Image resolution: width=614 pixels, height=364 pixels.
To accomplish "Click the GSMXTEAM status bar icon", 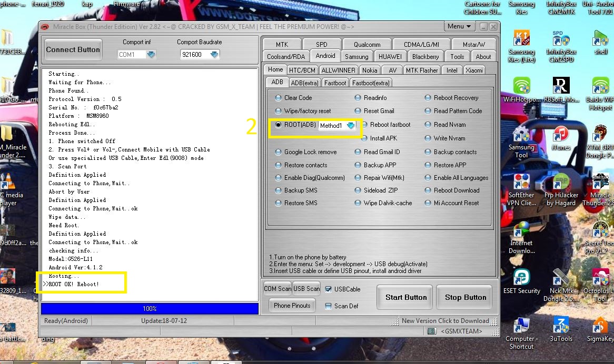I will [431, 331].
